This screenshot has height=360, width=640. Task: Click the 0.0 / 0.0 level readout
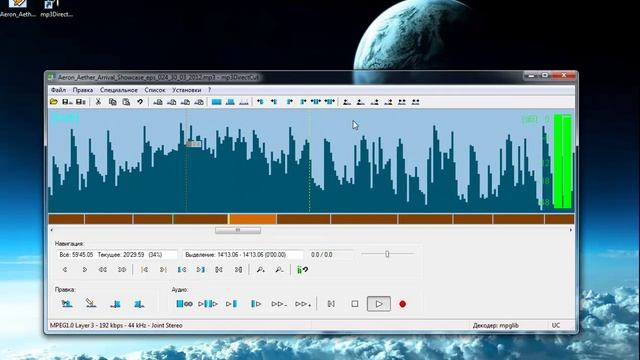click(x=331, y=255)
